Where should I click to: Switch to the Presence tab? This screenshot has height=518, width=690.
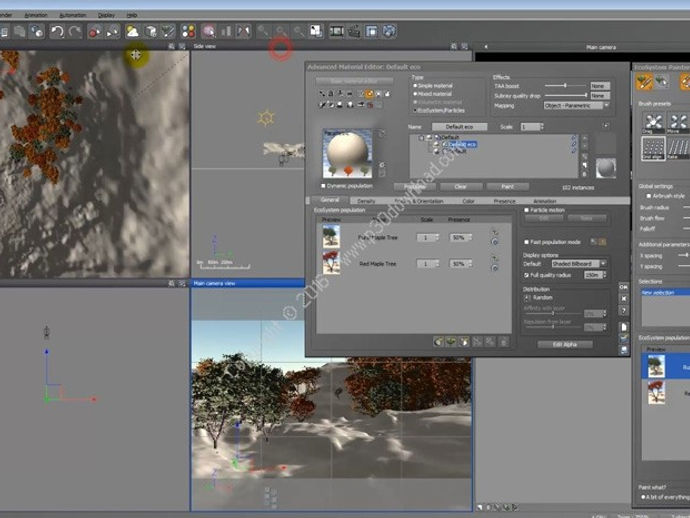[x=504, y=201]
